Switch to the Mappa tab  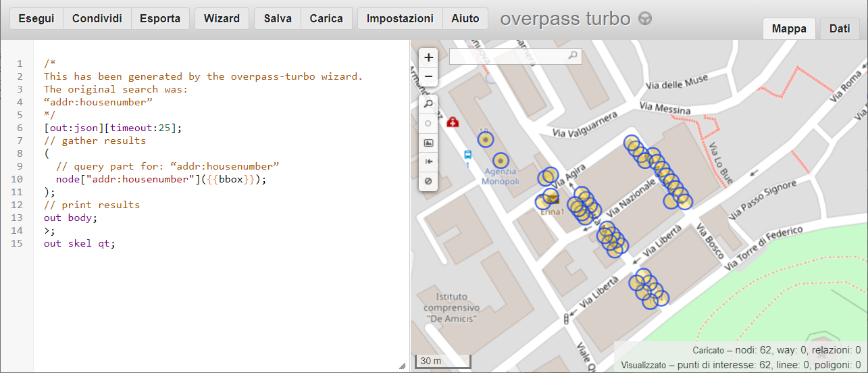(789, 29)
